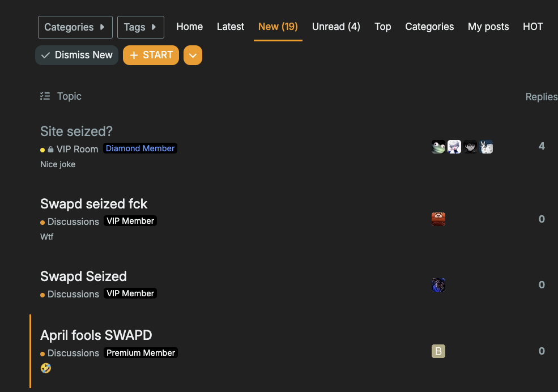
Task: Open the Tags dropdown filter
Action: click(x=140, y=27)
